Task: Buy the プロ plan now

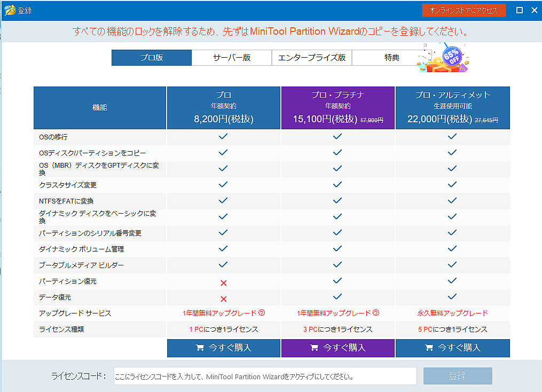Action: (x=223, y=348)
